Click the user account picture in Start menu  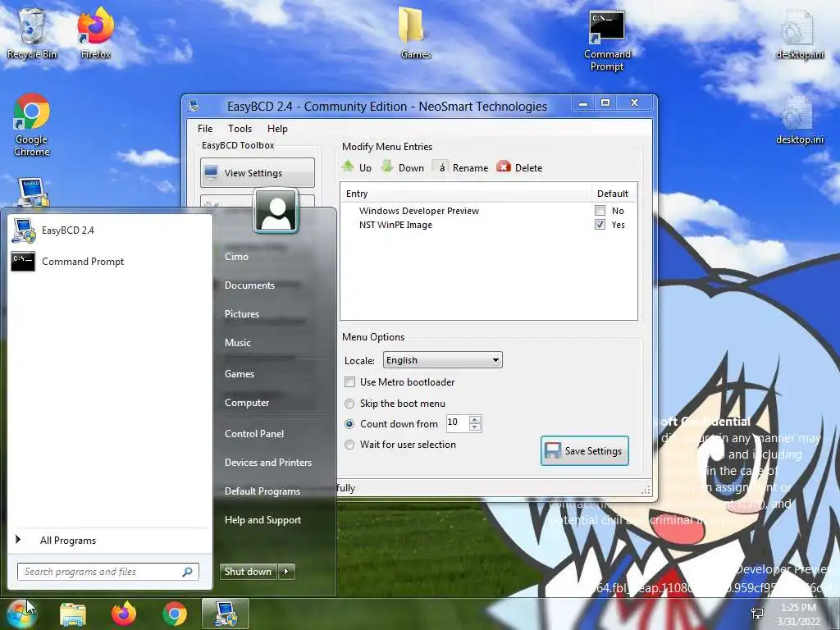pos(276,211)
